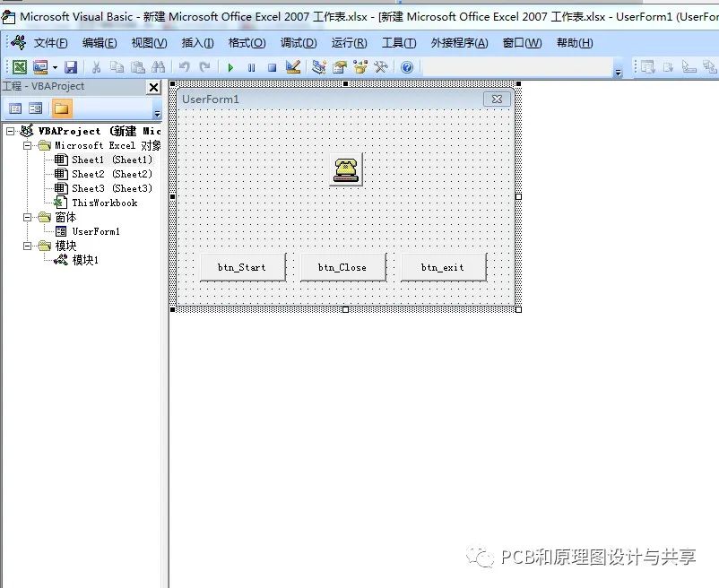
Task: Collapse the 窗体 folder node
Action: click(28, 217)
